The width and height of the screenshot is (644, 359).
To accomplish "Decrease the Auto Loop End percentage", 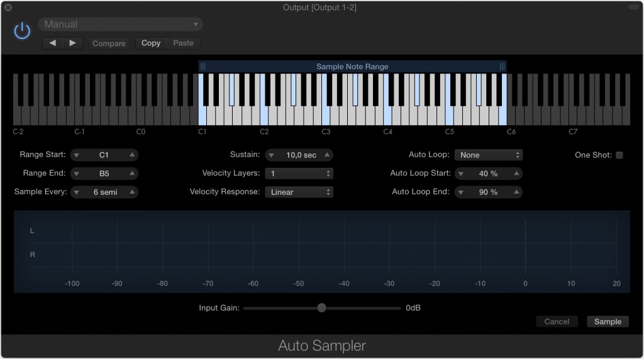I will (461, 192).
